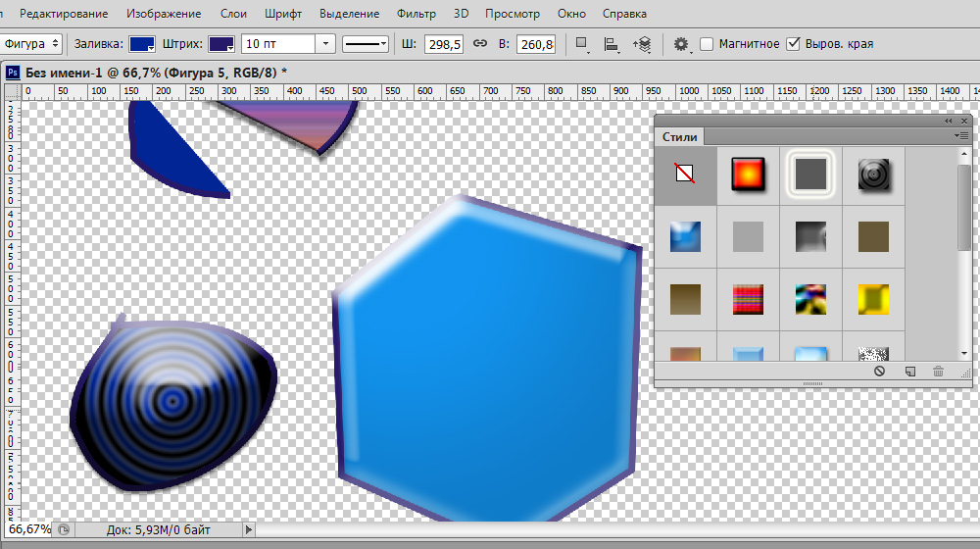
Task: Open the Слои menu
Action: coord(233,15)
